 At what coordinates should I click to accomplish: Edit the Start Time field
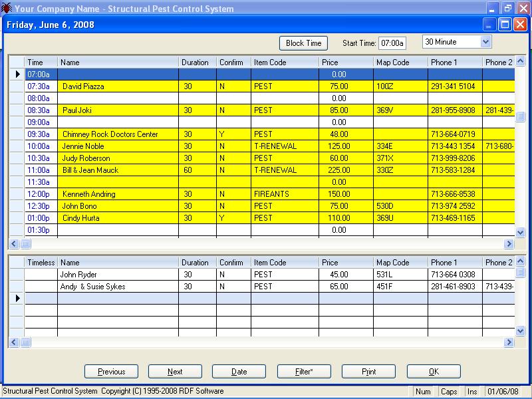(392, 43)
